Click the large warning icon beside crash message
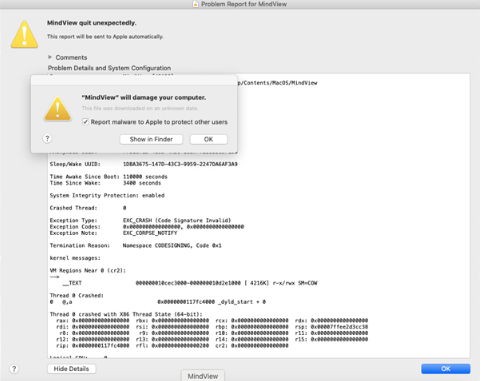The height and width of the screenshot is (381, 481). 24,34
